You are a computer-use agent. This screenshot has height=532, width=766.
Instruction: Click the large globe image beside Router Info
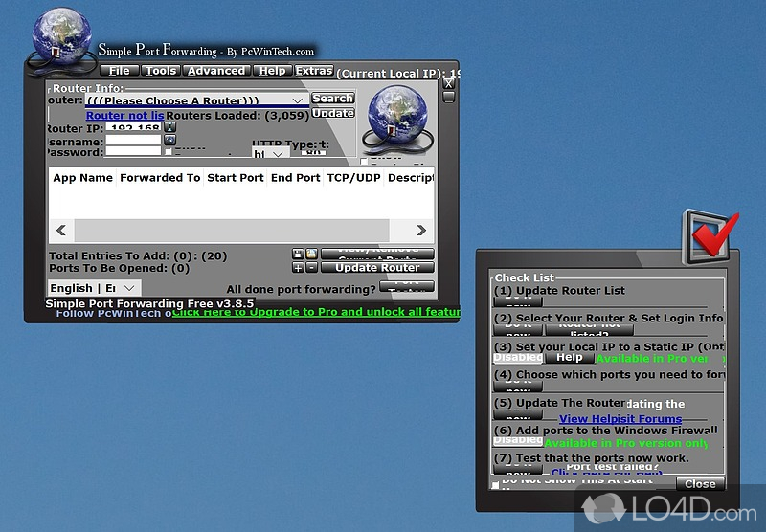click(x=396, y=119)
